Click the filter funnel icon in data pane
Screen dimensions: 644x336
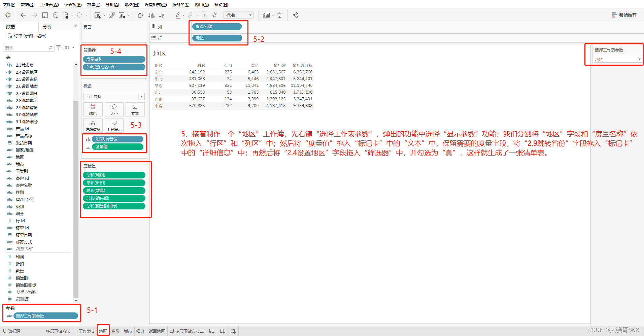pyautogui.click(x=59, y=47)
